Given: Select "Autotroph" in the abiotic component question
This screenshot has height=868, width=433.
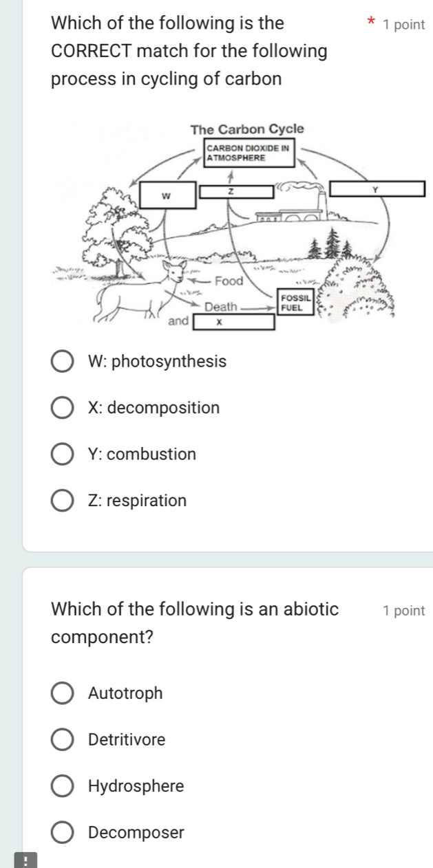Looking at the screenshot, I should pyautogui.click(x=63, y=693).
